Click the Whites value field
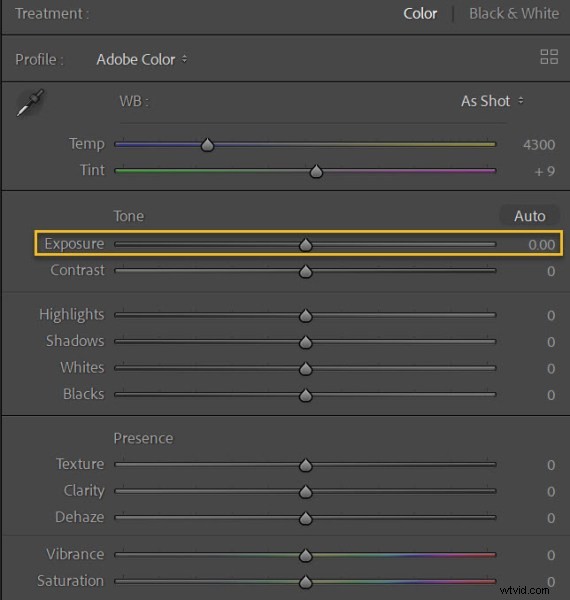 click(x=551, y=369)
